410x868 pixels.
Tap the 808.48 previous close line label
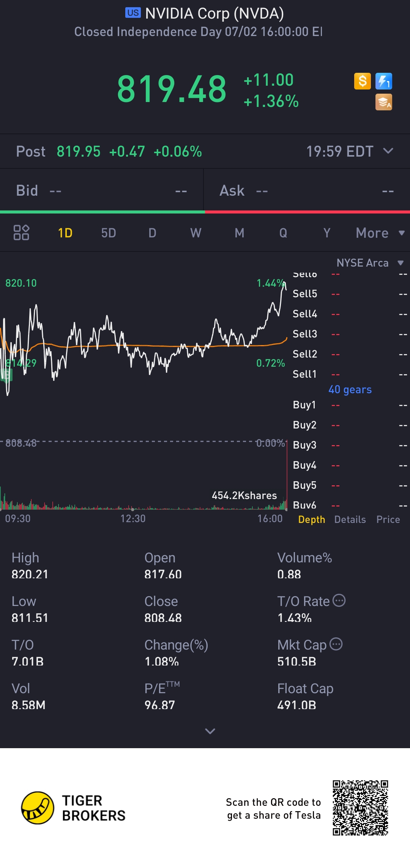pyautogui.click(x=21, y=443)
